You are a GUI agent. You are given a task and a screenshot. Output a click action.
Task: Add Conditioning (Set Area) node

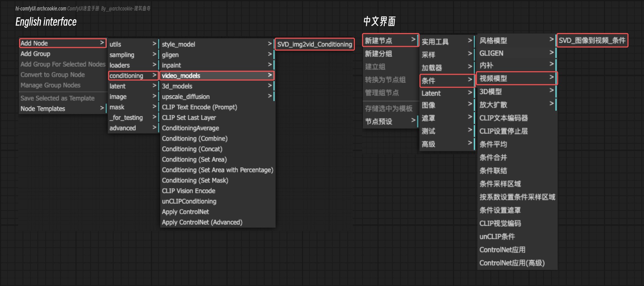pyautogui.click(x=218, y=160)
